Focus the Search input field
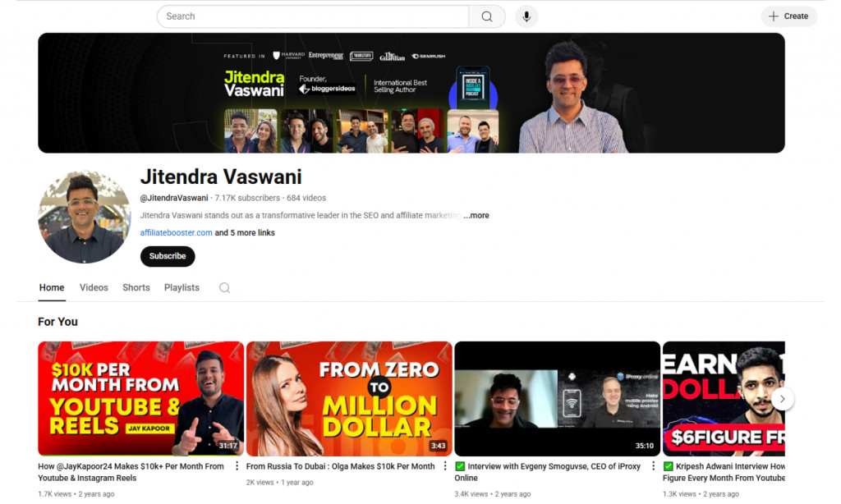This screenshot has height=504, width=841. pos(313,16)
